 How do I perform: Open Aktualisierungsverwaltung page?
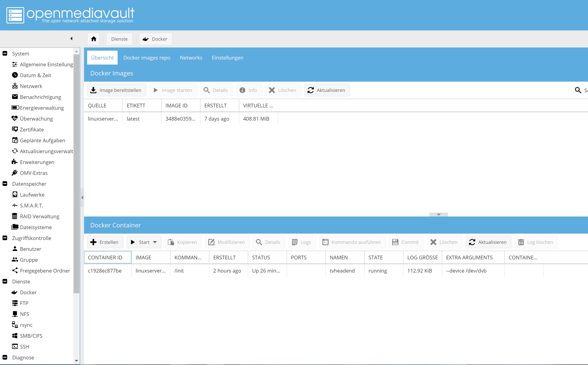coord(42,151)
